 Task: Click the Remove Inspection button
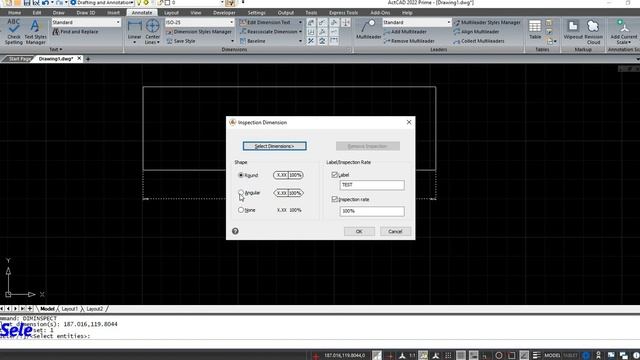click(368, 146)
